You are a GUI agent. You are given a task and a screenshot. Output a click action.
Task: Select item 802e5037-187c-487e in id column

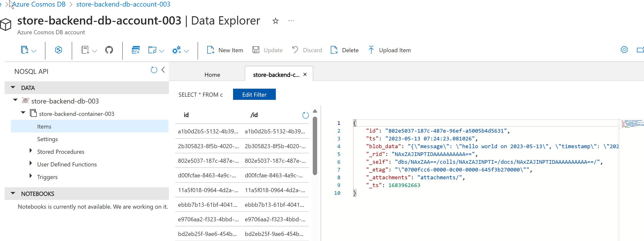[x=208, y=161]
